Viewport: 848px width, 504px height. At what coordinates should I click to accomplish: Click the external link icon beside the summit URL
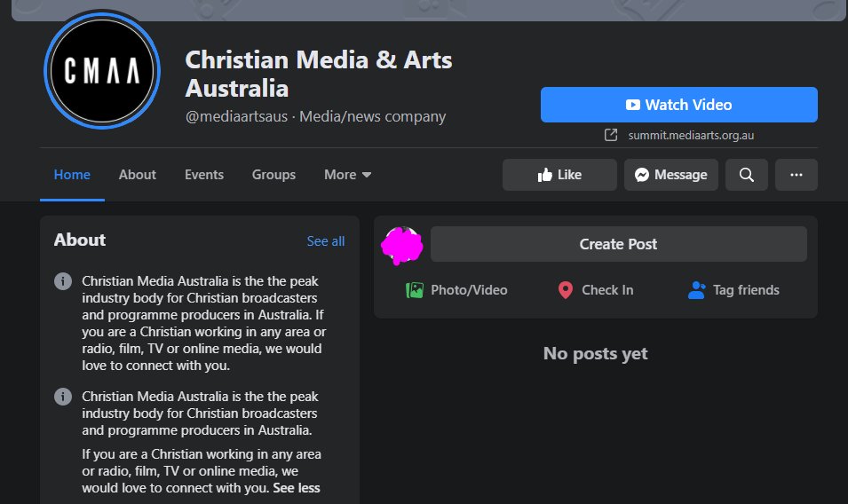[x=611, y=135]
